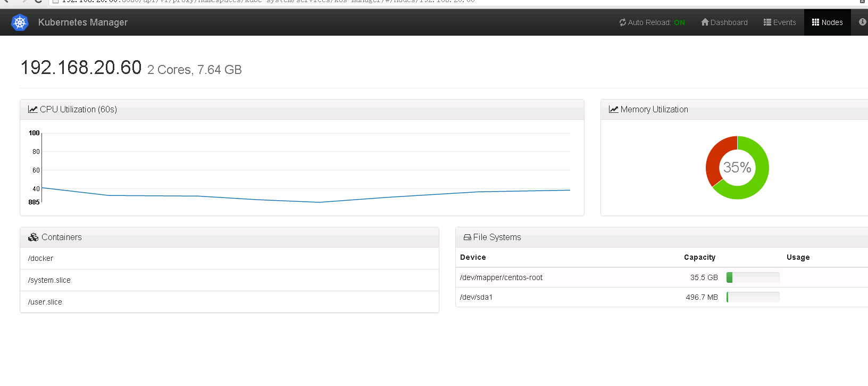This screenshot has width=868, height=386.
Task: Select the /dev/mapper/centos-root device name
Action: [x=501, y=277]
